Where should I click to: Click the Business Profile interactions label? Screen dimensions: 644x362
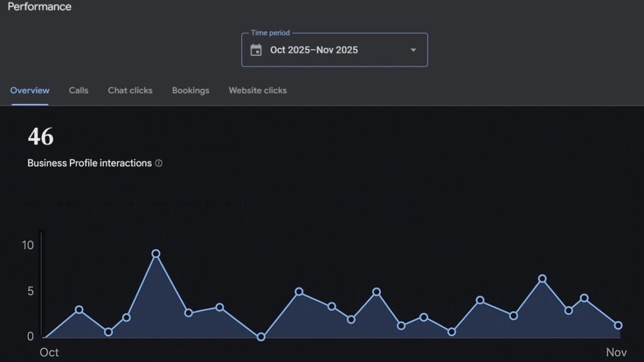[89, 163]
